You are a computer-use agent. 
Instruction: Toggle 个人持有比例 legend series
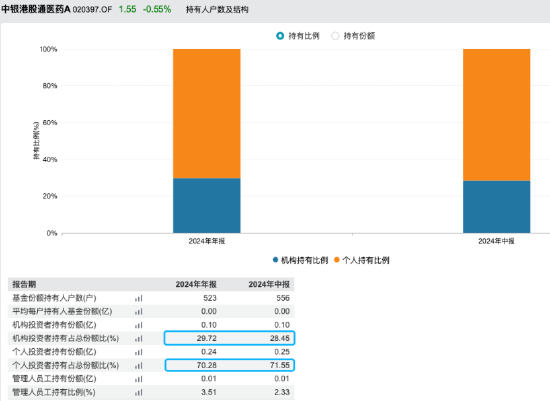click(362, 260)
